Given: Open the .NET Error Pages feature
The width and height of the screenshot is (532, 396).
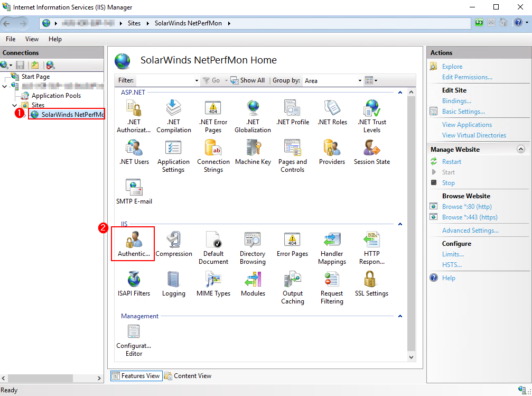Looking at the screenshot, I should (x=213, y=116).
